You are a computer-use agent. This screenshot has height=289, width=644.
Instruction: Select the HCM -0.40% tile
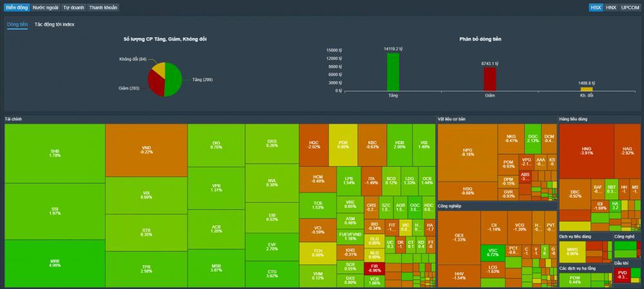317,180
